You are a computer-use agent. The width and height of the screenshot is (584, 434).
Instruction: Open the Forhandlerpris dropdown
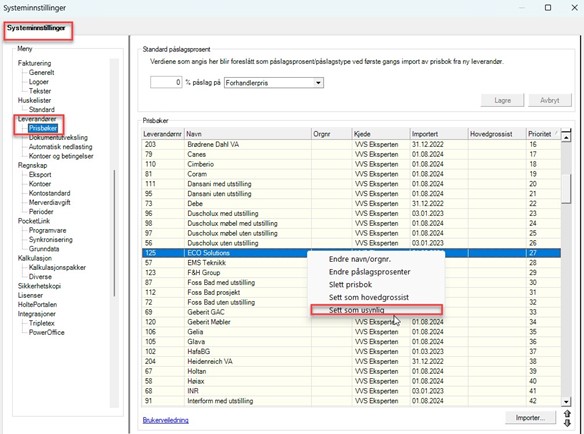(318, 83)
